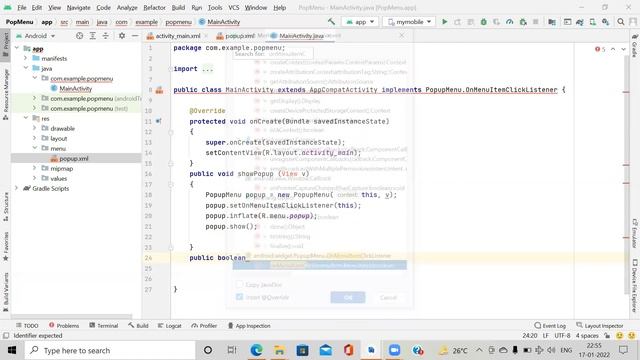Image resolution: width=640 pixels, height=360 pixels.
Task: Click OK in the override dialog
Action: click(348, 297)
